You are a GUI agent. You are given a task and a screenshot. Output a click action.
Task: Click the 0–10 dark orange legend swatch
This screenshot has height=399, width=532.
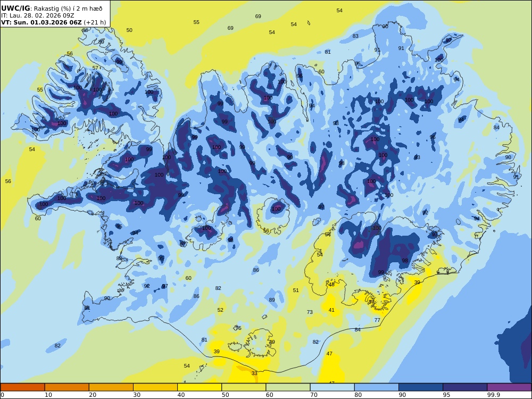[23, 387]
